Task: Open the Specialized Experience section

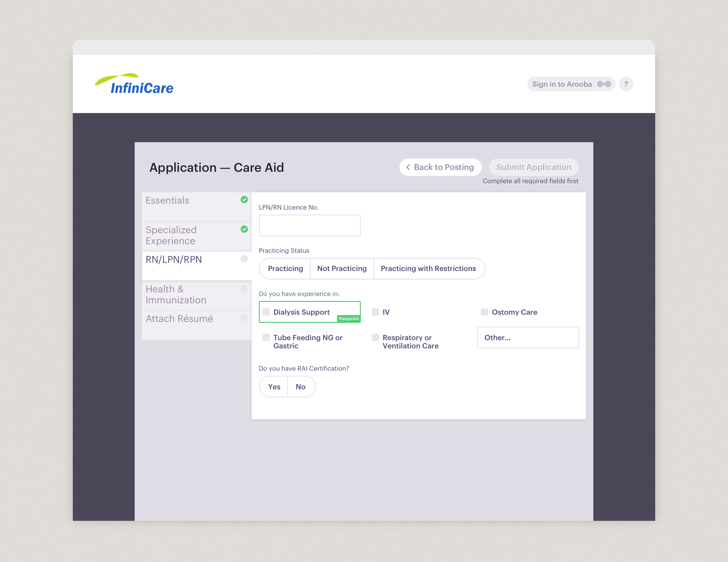Action: pos(197,236)
